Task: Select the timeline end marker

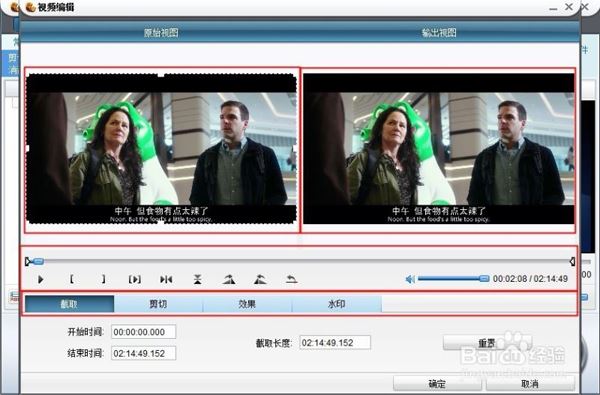Action: tap(572, 261)
